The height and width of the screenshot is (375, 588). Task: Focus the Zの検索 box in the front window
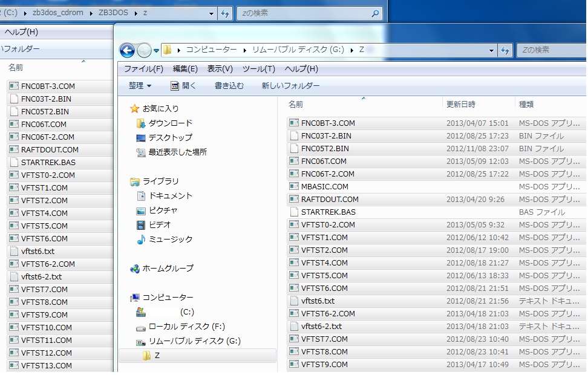click(x=552, y=50)
